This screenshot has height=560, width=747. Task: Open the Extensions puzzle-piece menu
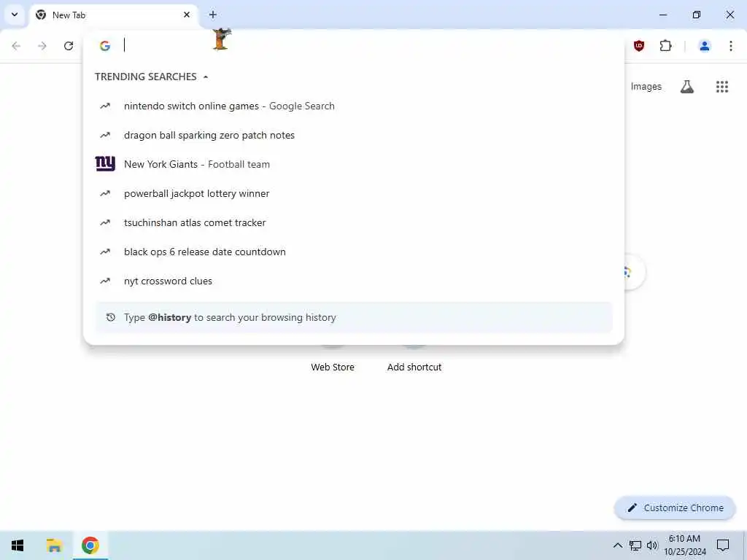pos(665,46)
